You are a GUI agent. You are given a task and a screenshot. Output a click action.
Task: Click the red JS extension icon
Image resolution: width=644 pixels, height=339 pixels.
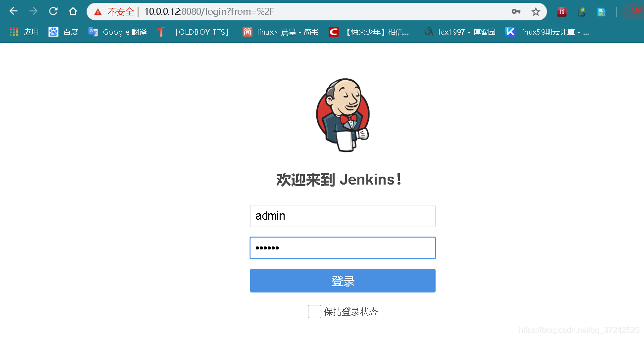[561, 12]
